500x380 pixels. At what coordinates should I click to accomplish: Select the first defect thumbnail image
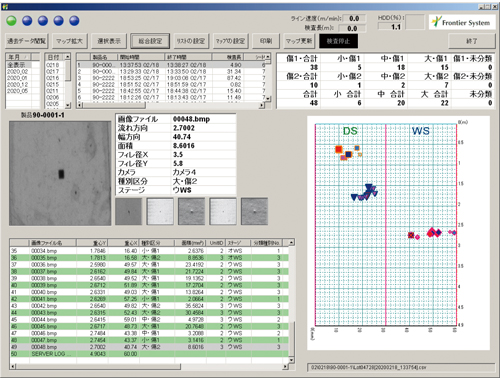[128, 211]
